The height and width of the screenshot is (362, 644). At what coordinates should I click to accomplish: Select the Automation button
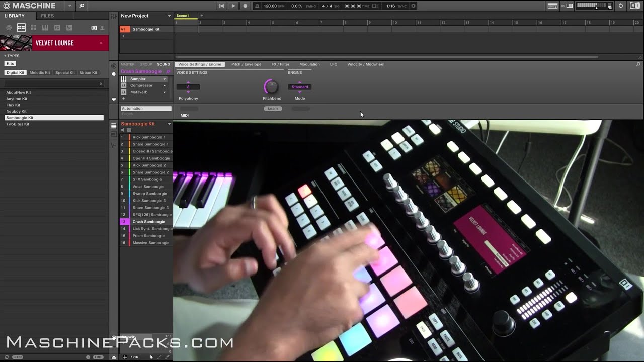pos(146,109)
